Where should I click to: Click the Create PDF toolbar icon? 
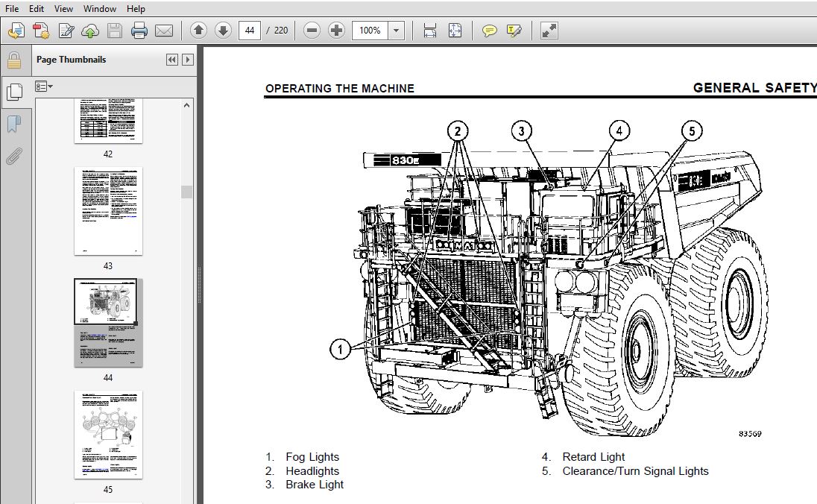pos(41,31)
